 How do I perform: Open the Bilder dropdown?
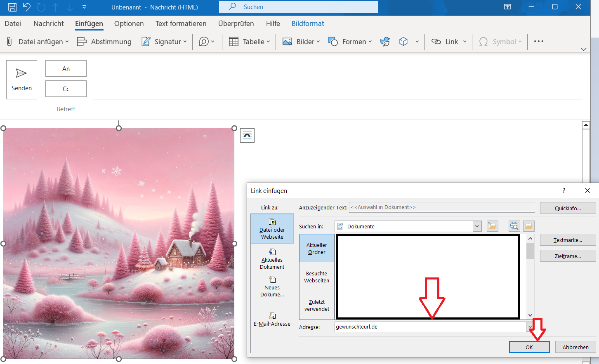(x=301, y=42)
